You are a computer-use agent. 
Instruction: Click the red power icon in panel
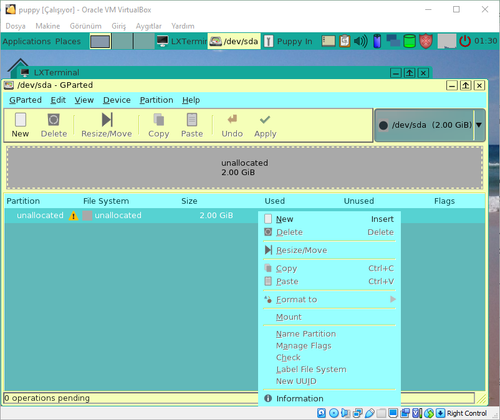point(465,41)
